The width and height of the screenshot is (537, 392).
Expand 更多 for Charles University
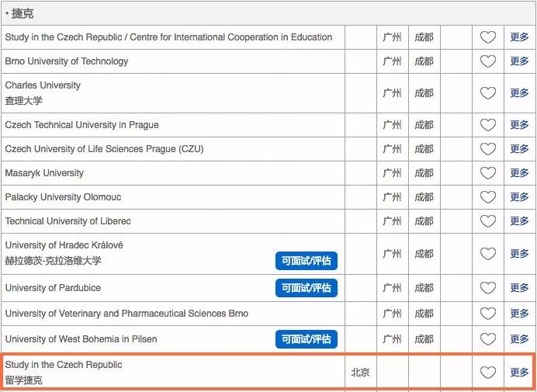pyautogui.click(x=519, y=93)
